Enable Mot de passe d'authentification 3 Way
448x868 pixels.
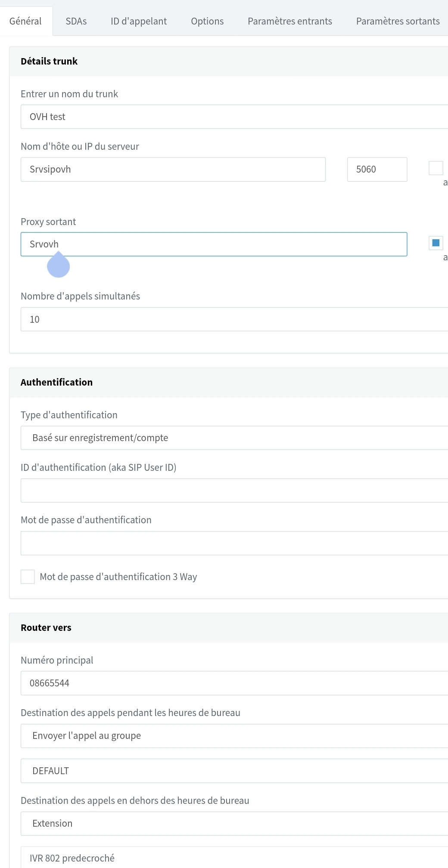click(x=28, y=577)
